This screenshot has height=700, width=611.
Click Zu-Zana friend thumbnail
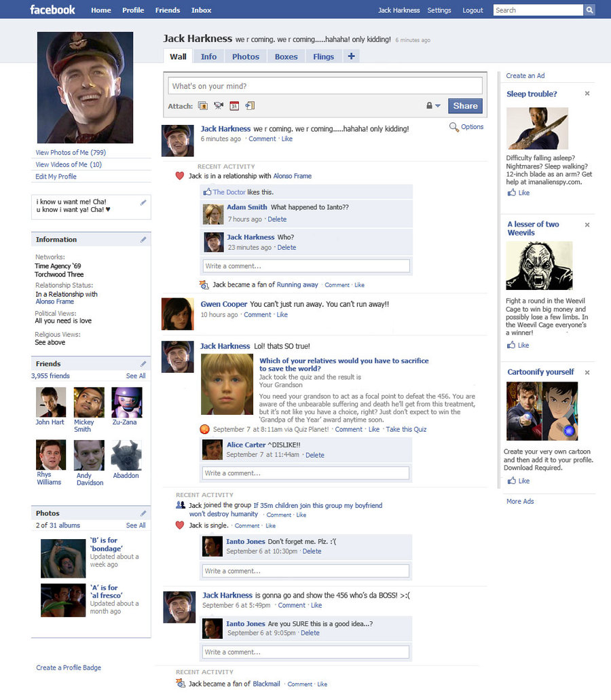point(127,402)
